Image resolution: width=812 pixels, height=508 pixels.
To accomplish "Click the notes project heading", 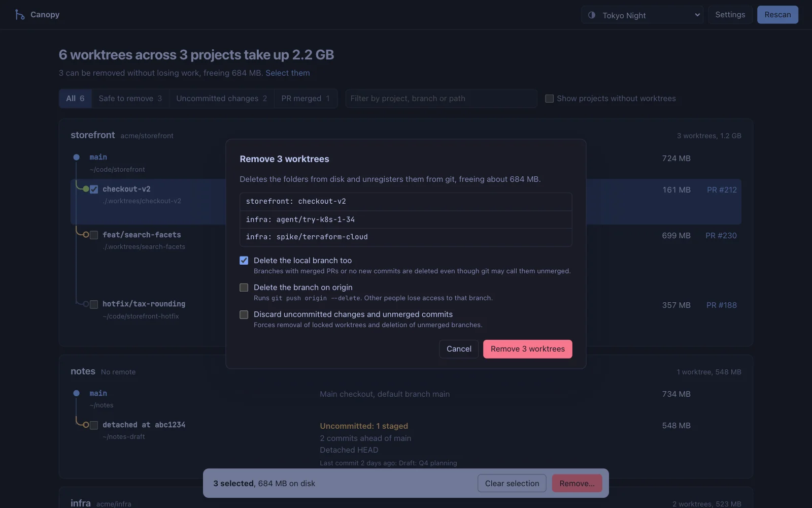I will click(83, 371).
